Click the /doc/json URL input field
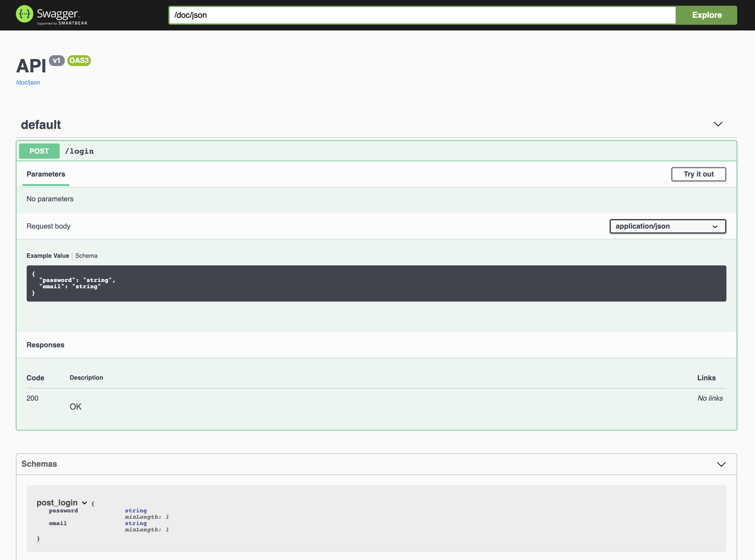The height and width of the screenshot is (560, 755). pos(422,15)
